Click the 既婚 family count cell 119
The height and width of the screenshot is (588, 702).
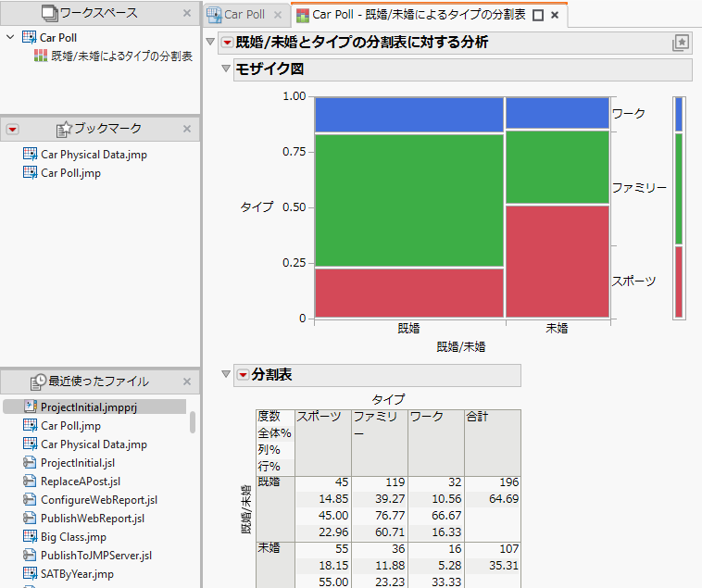pos(380,482)
